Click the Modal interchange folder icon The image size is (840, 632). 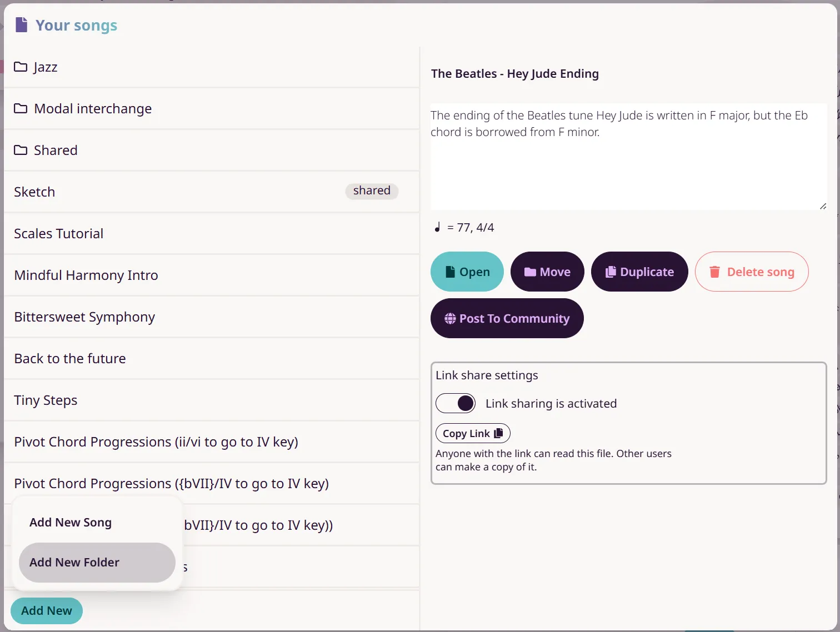[x=21, y=108]
